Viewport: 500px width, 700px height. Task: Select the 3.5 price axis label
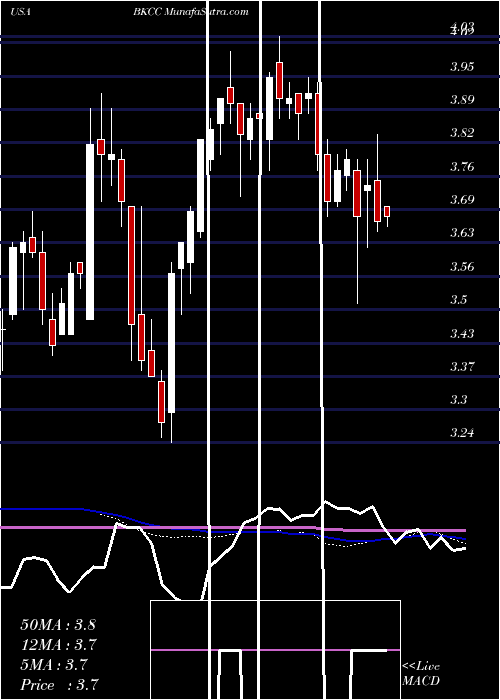tap(458, 300)
